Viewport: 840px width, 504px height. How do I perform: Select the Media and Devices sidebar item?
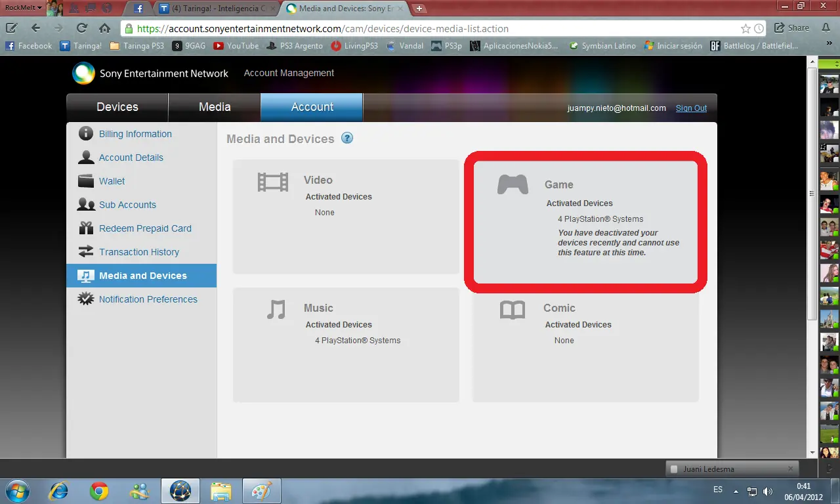point(142,276)
